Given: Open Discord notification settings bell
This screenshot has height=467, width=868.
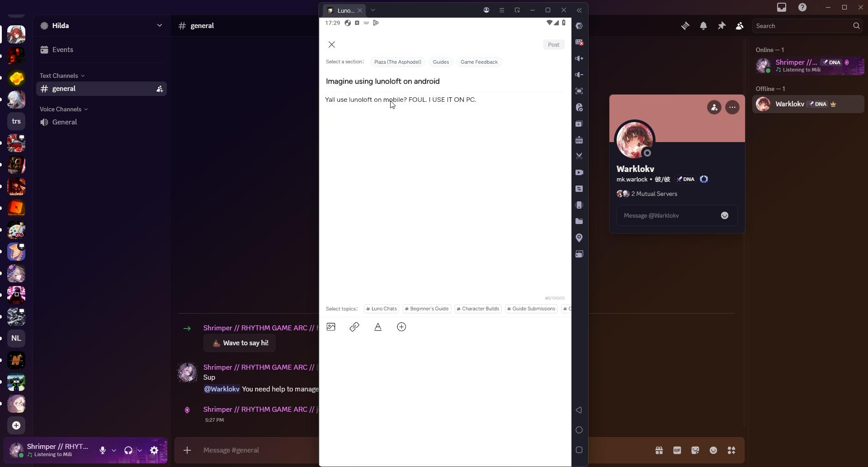Looking at the screenshot, I should click(x=703, y=26).
